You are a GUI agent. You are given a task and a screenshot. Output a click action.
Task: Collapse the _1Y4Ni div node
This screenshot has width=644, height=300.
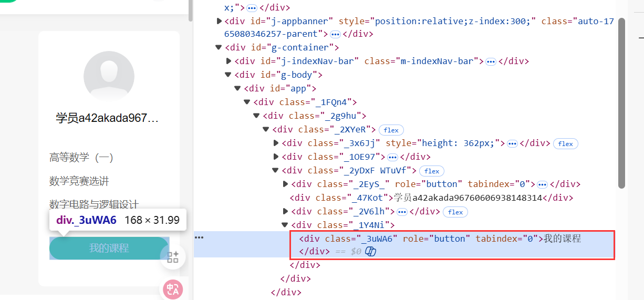pos(285,225)
